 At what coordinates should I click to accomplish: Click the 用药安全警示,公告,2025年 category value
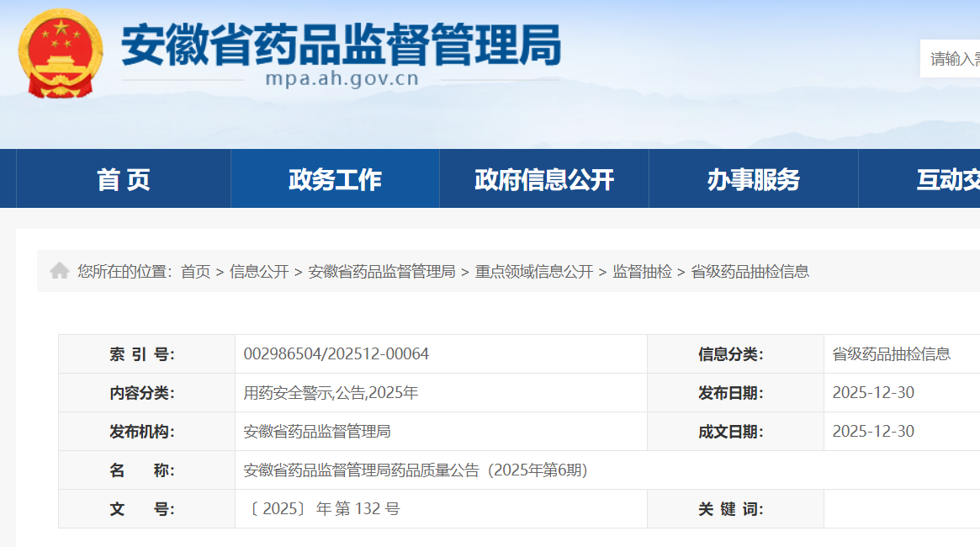[331, 393]
